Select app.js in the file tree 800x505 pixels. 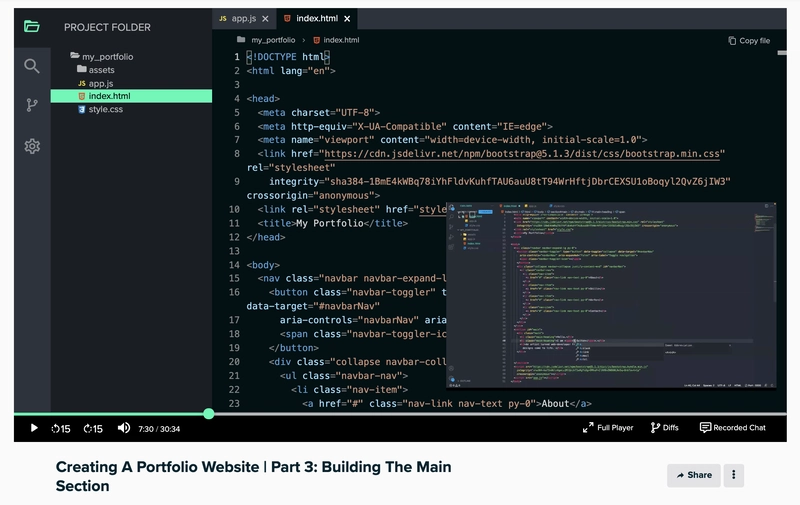[95, 83]
